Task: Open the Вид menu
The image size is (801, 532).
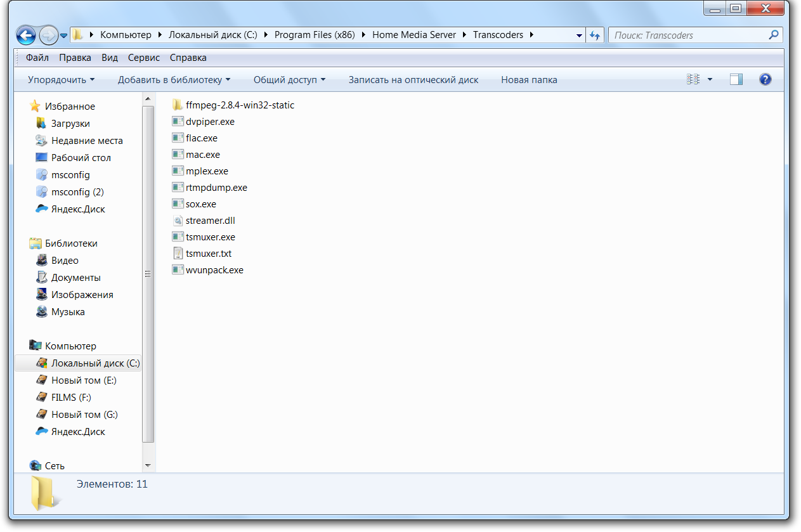Action: [x=110, y=58]
